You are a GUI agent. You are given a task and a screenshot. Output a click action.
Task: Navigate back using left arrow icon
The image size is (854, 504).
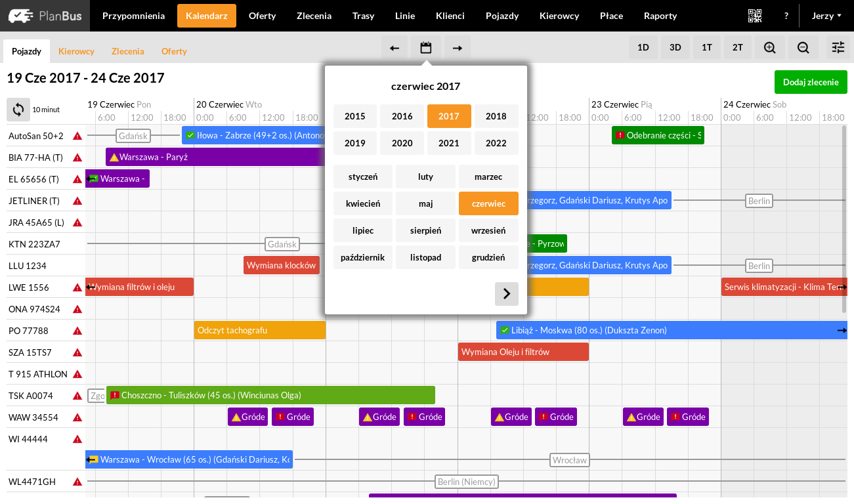coord(394,47)
